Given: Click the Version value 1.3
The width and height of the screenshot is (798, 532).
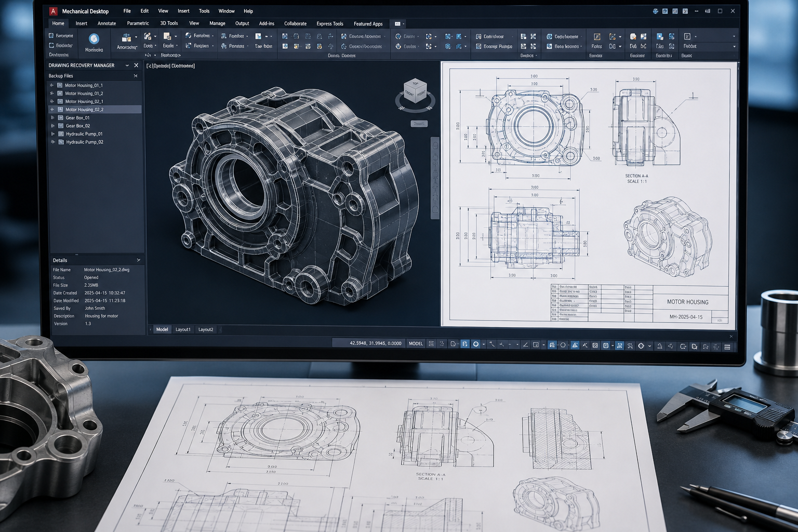Looking at the screenshot, I should [x=88, y=324].
